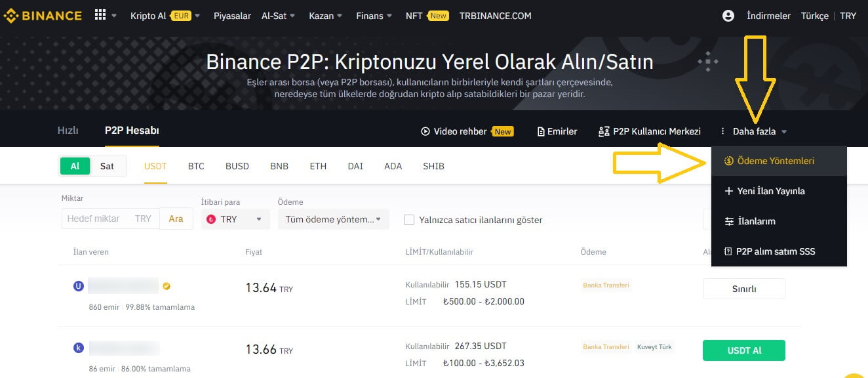Select Yeni İlan Yayınla menu item
868x378 pixels.
[779, 191]
